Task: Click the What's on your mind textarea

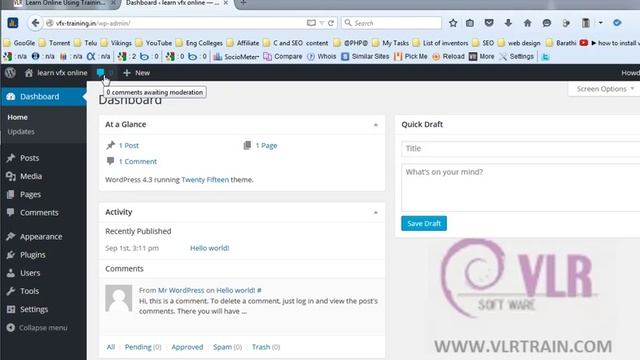Action: (x=521, y=187)
